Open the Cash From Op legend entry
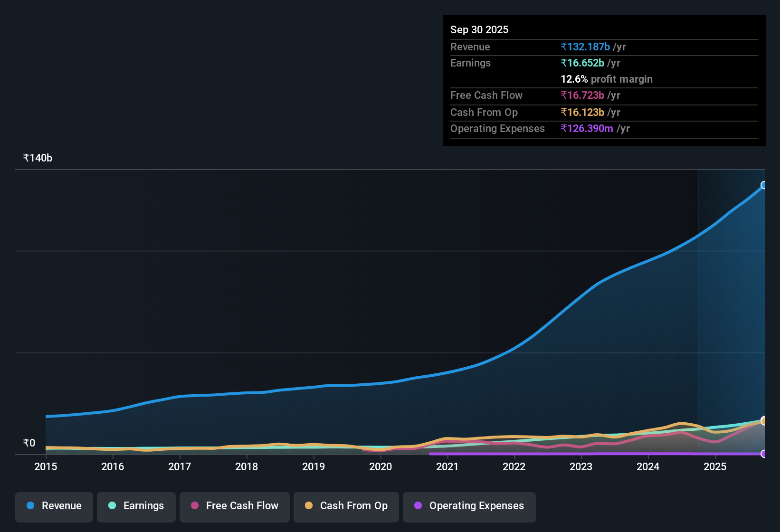Image resolution: width=780 pixels, height=532 pixels. 346,506
